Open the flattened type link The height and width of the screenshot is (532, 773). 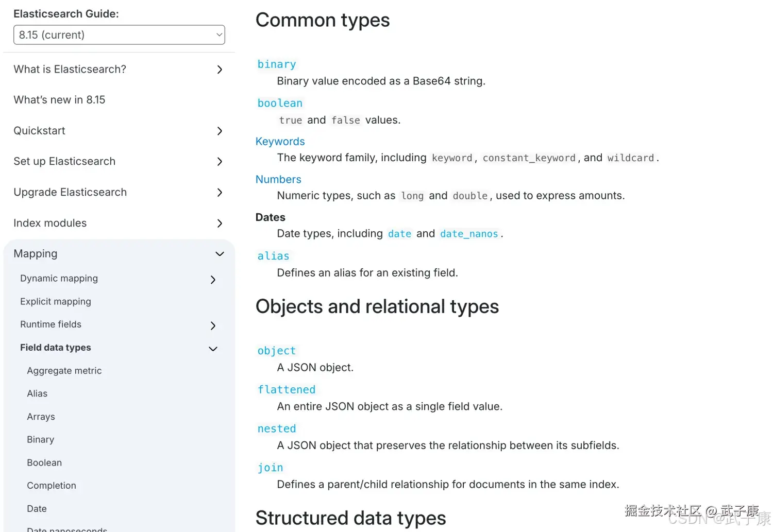click(x=287, y=390)
